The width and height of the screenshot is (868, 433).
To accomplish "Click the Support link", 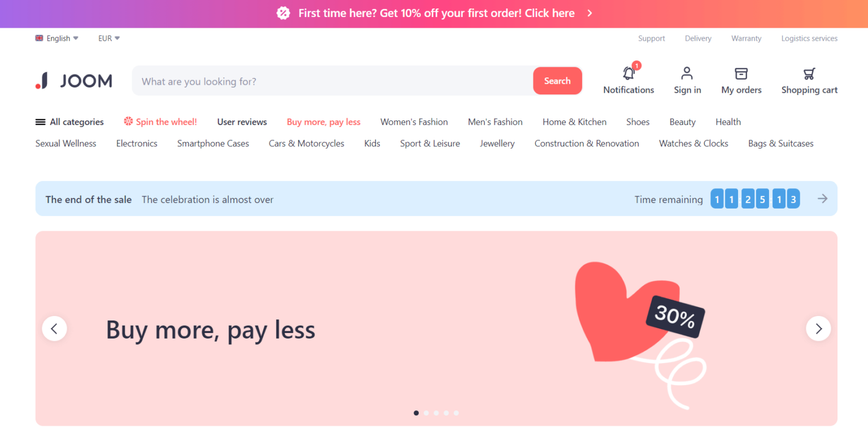I will 651,38.
